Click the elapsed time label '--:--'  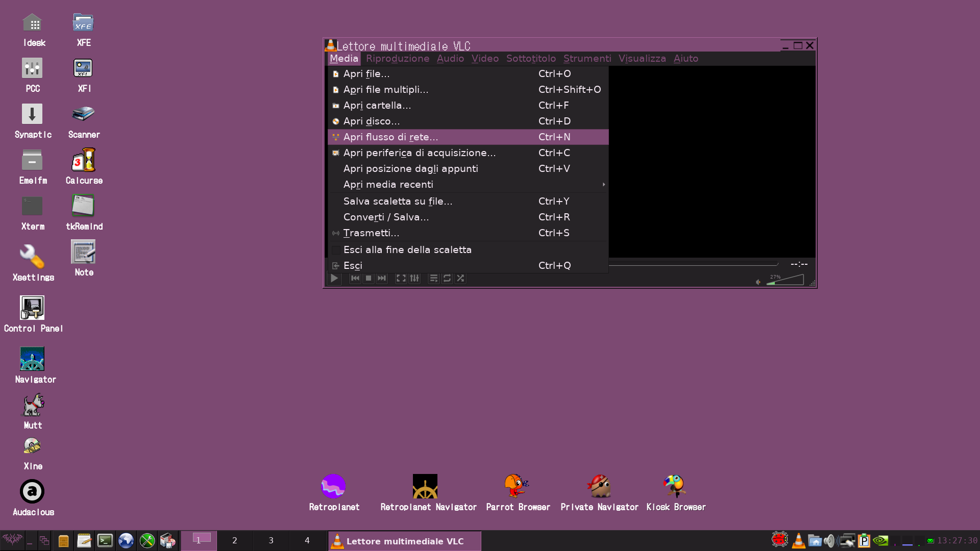tap(799, 264)
